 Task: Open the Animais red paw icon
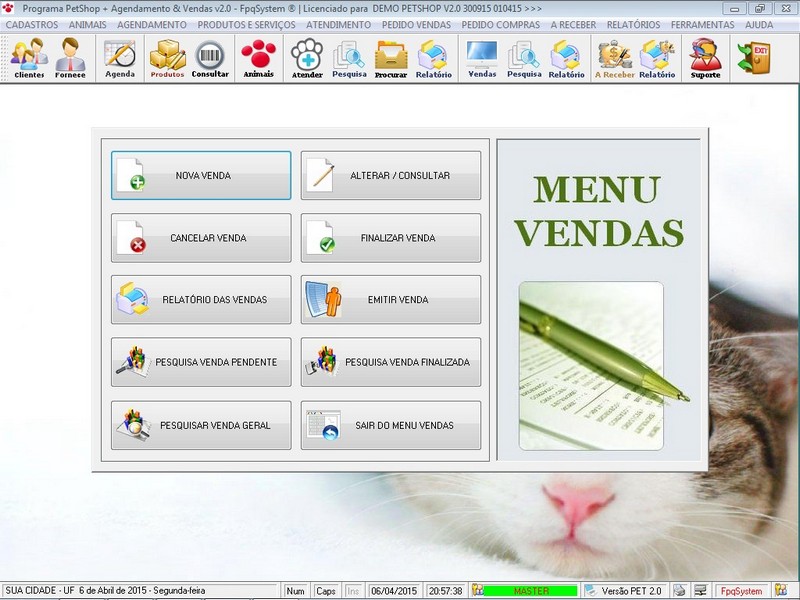259,59
